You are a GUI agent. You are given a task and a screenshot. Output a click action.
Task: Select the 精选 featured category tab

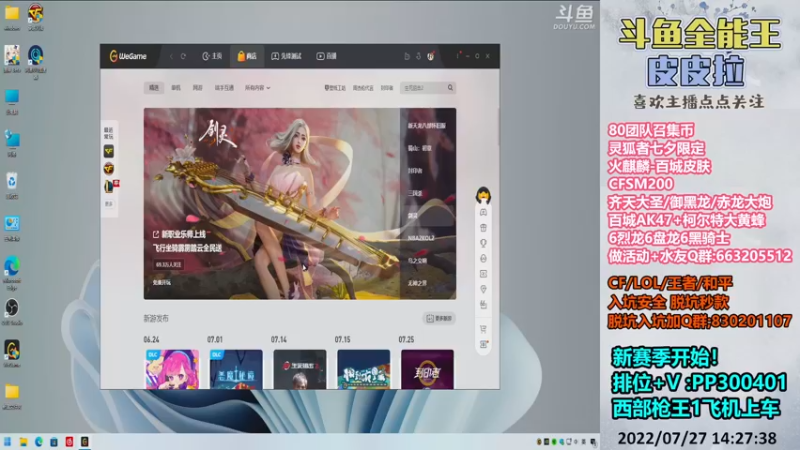[x=154, y=88]
